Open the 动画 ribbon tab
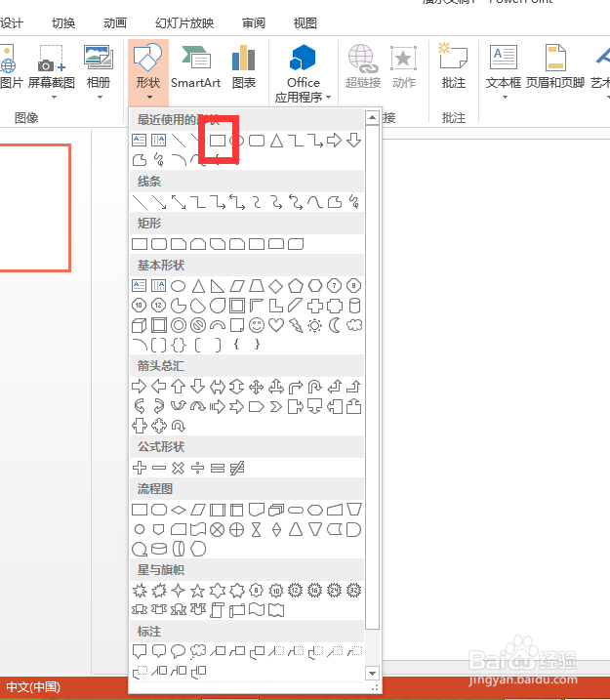This screenshot has height=700, width=610. [x=115, y=22]
